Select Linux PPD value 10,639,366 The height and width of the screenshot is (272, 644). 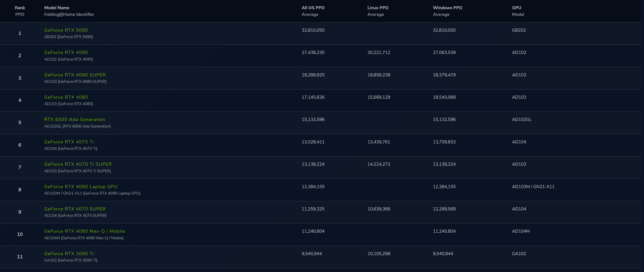[x=379, y=209]
